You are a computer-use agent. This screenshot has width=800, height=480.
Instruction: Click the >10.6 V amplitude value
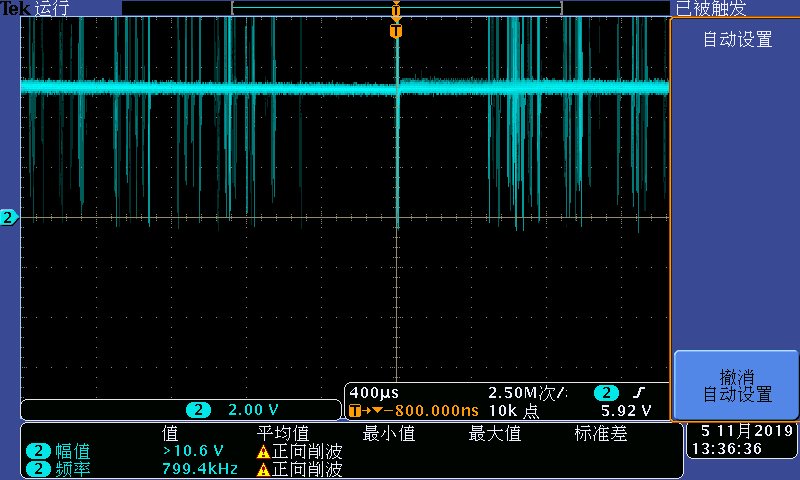point(193,451)
